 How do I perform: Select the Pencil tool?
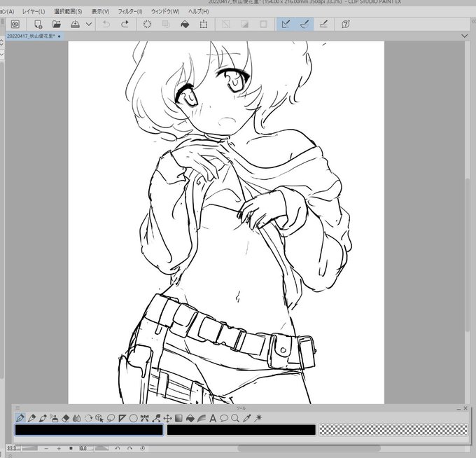31,418
